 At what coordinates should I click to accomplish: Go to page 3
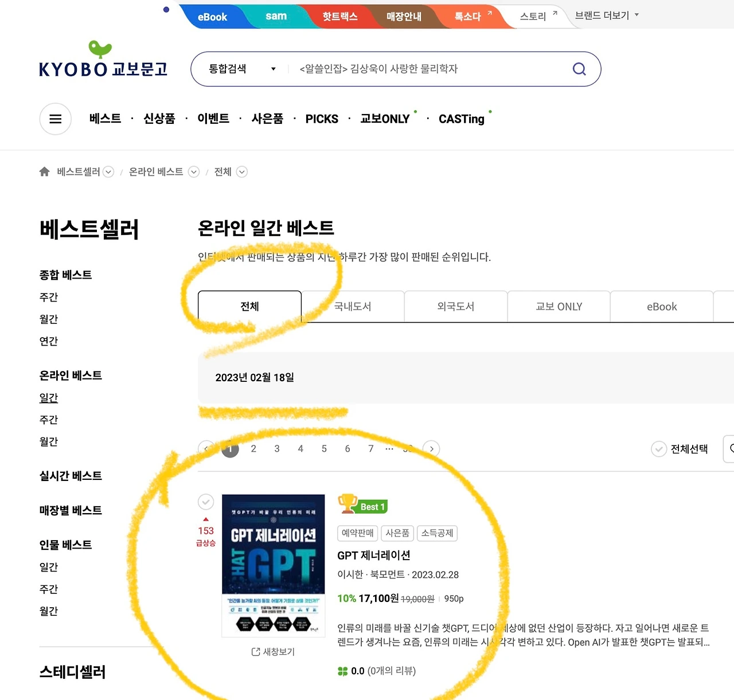(x=277, y=449)
